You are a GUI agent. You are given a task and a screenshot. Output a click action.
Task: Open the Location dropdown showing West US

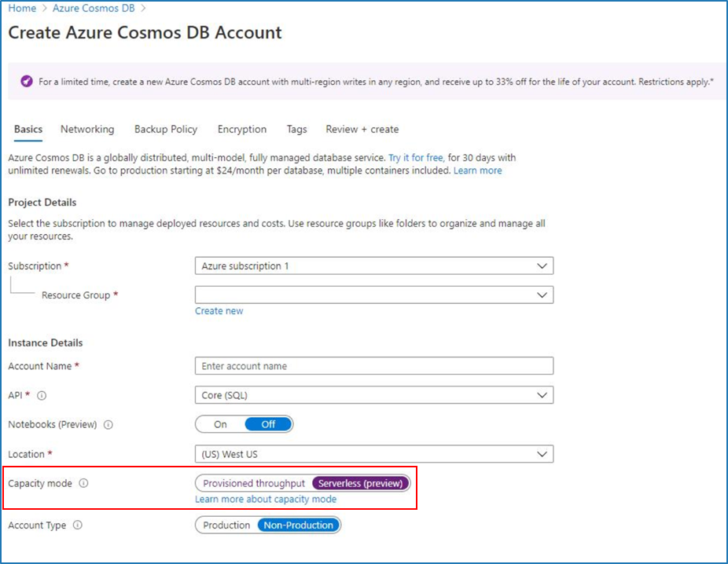pyautogui.click(x=374, y=454)
